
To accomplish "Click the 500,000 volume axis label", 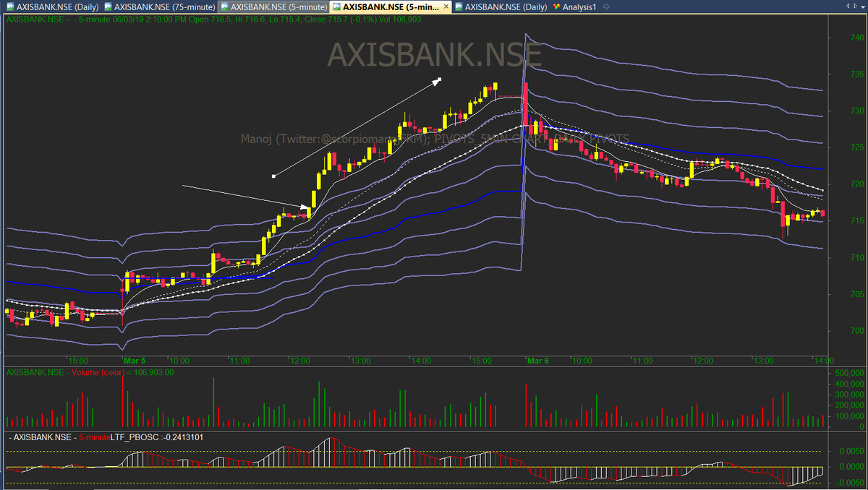I will [x=848, y=373].
